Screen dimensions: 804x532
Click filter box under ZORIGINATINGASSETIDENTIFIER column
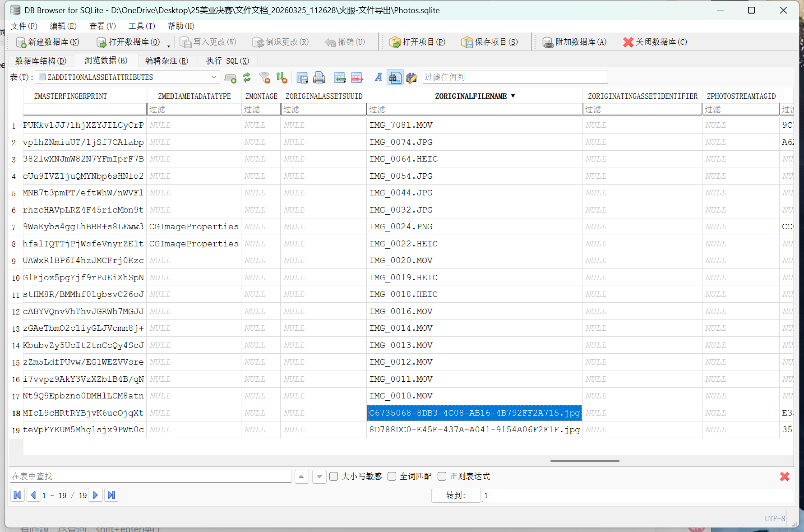(642, 109)
